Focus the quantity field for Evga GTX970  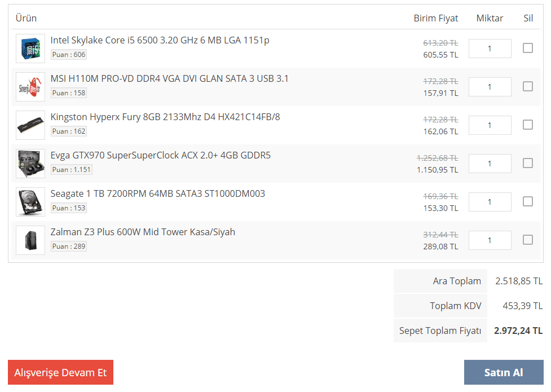(490, 164)
